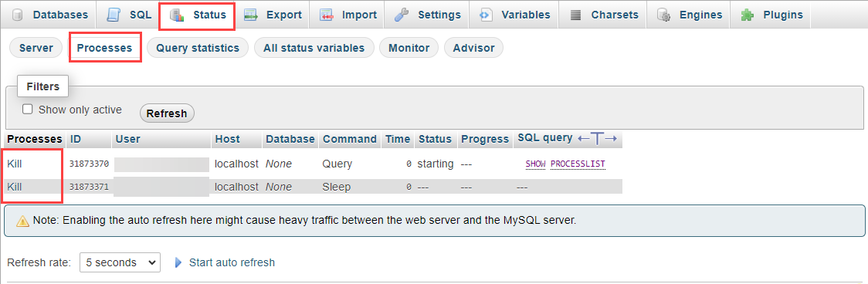
Task: Open the Databases tab
Action: tap(49, 15)
